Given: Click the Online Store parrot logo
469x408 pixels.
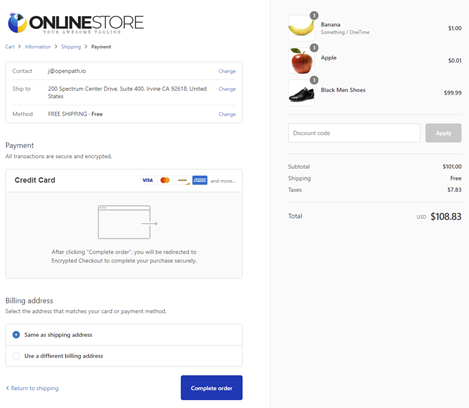Looking at the screenshot, I should pyautogui.click(x=17, y=23).
